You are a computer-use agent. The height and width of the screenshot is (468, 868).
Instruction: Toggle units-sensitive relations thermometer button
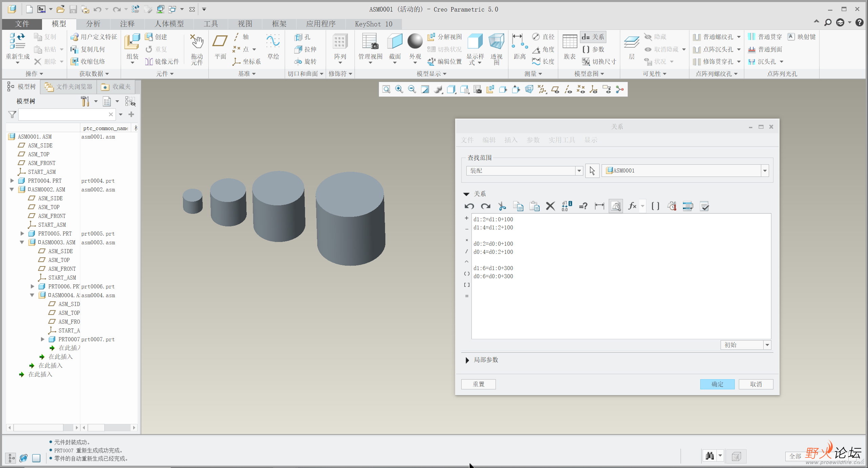tap(615, 206)
